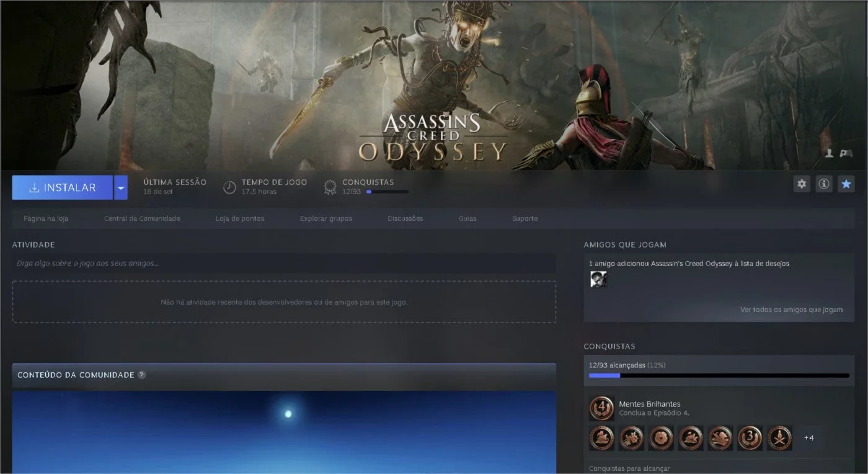868x474 pixels.
Task: Open Explorar grupos tab
Action: tap(326, 218)
